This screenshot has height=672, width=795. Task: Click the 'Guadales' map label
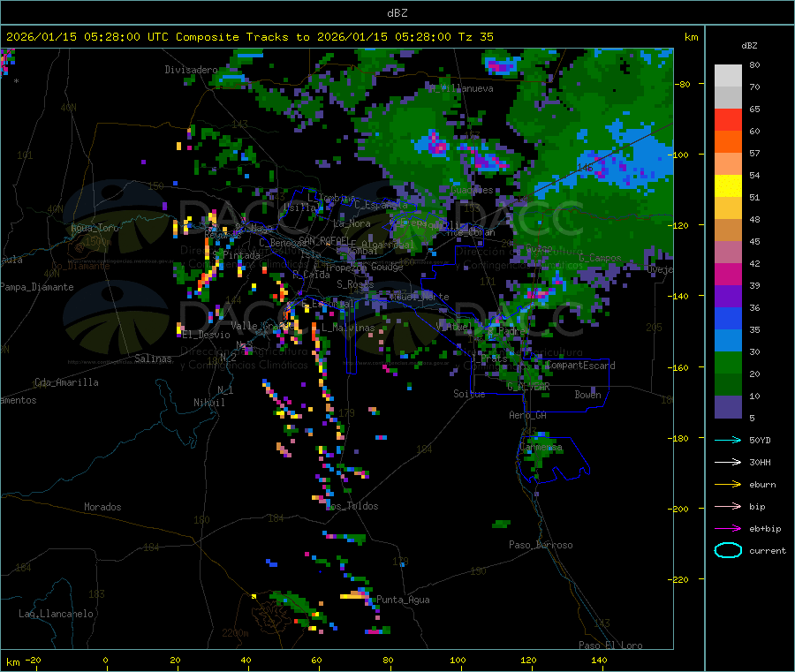(x=472, y=190)
